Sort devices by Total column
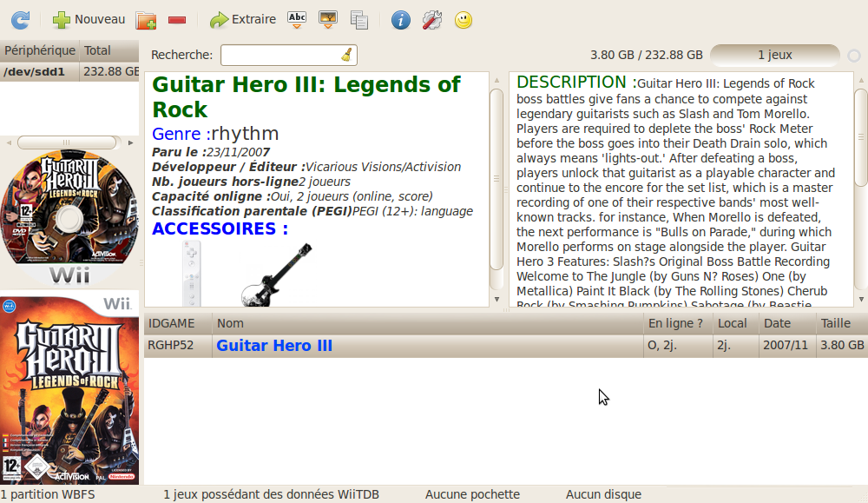This screenshot has width=868, height=503. click(x=109, y=50)
